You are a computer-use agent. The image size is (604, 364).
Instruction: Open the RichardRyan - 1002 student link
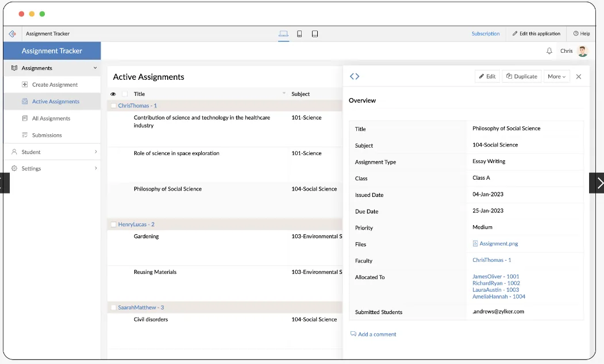click(x=496, y=283)
